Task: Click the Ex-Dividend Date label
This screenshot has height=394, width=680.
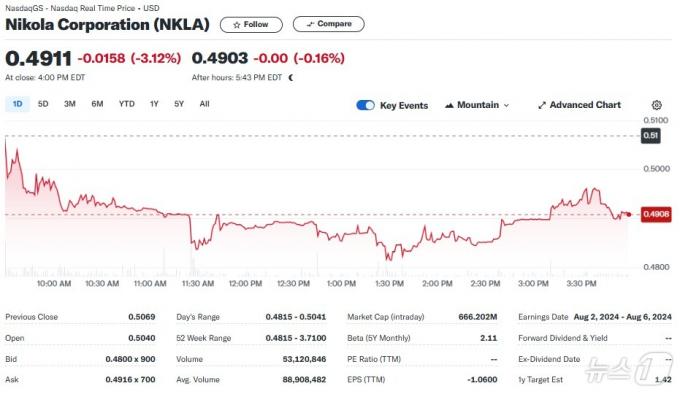Action: point(549,359)
